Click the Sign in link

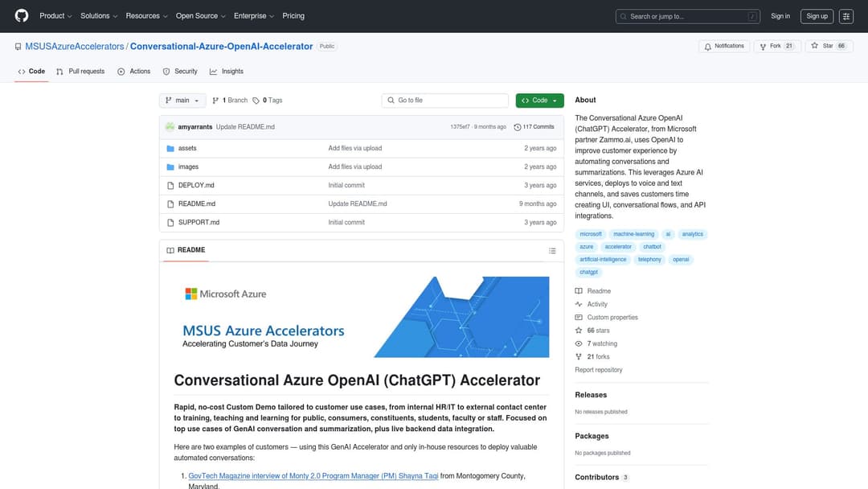point(780,16)
